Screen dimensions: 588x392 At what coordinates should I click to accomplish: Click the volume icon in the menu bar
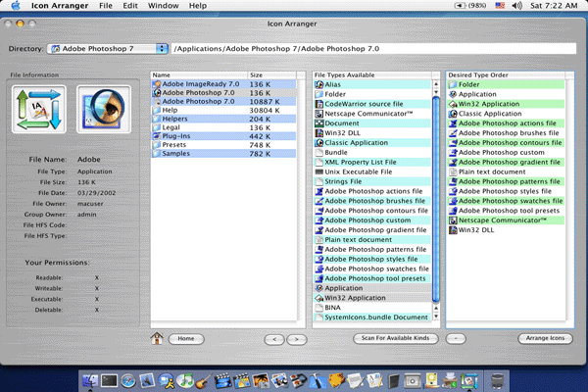[517, 6]
